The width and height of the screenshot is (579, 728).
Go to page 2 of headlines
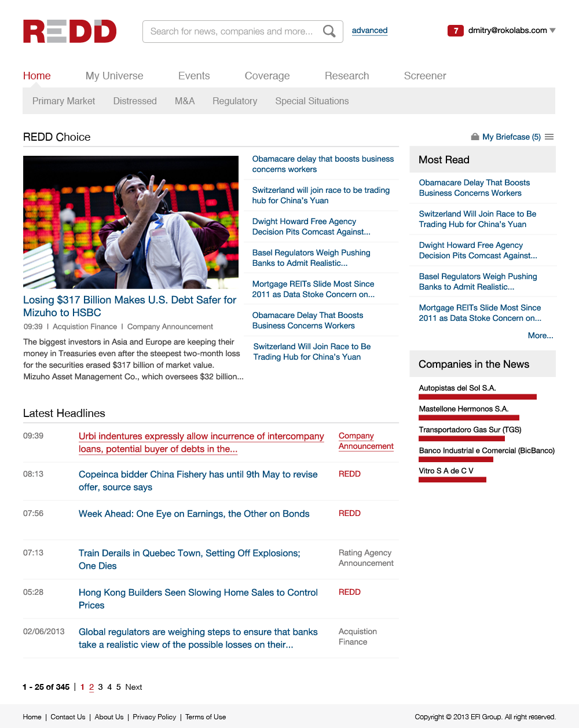91,687
